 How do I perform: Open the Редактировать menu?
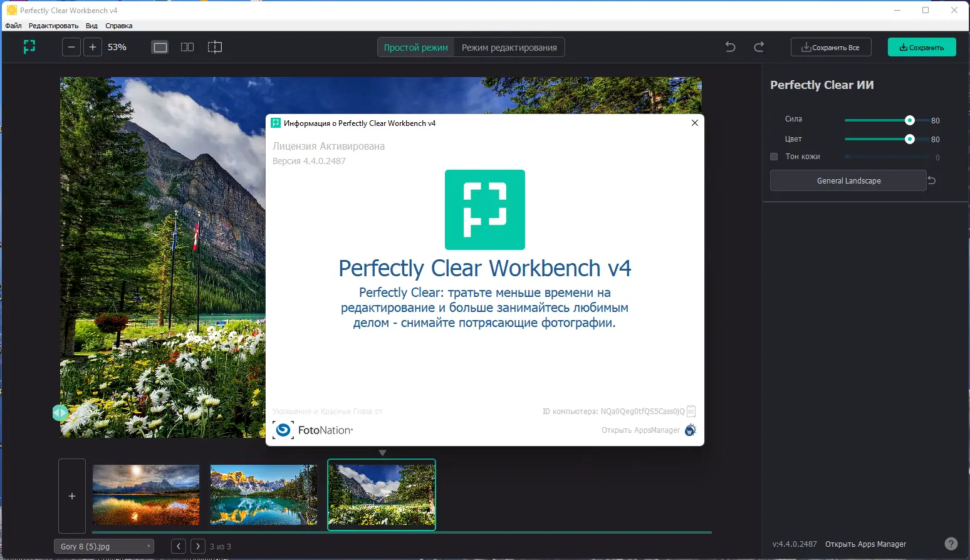pos(53,26)
